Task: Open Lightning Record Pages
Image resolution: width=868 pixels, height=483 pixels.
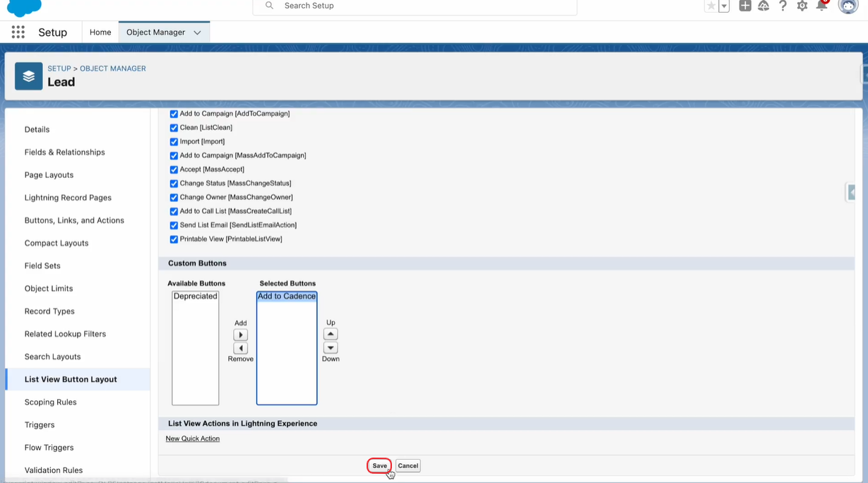Action: [x=69, y=197]
